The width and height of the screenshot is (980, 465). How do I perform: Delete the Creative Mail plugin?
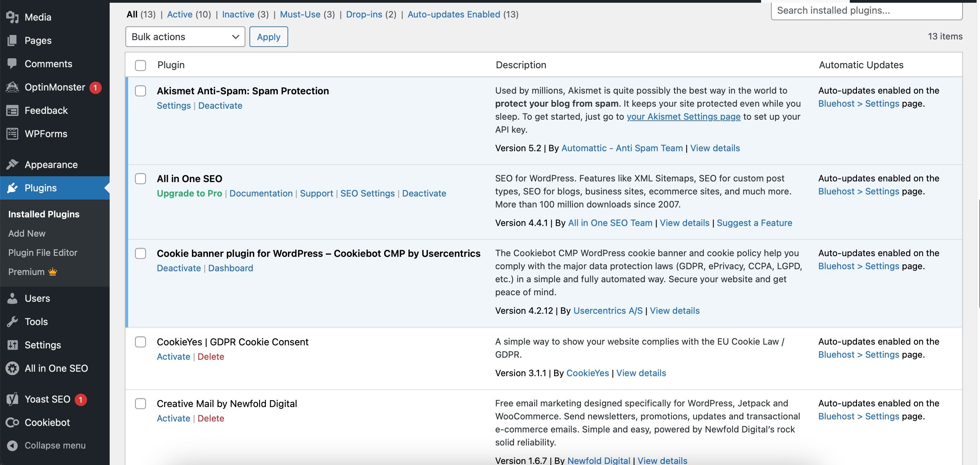point(211,418)
